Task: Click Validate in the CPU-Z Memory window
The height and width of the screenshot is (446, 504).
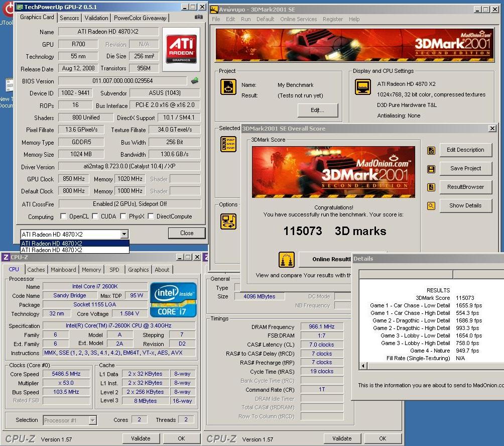Action: pos(342,438)
